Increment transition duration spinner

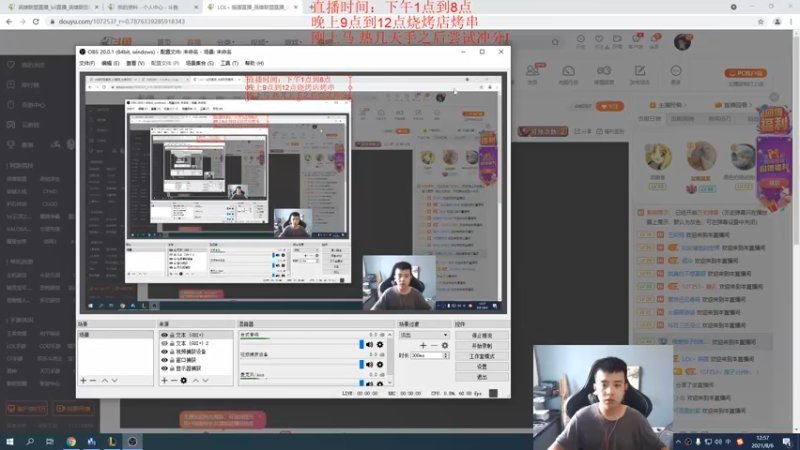tap(446, 354)
